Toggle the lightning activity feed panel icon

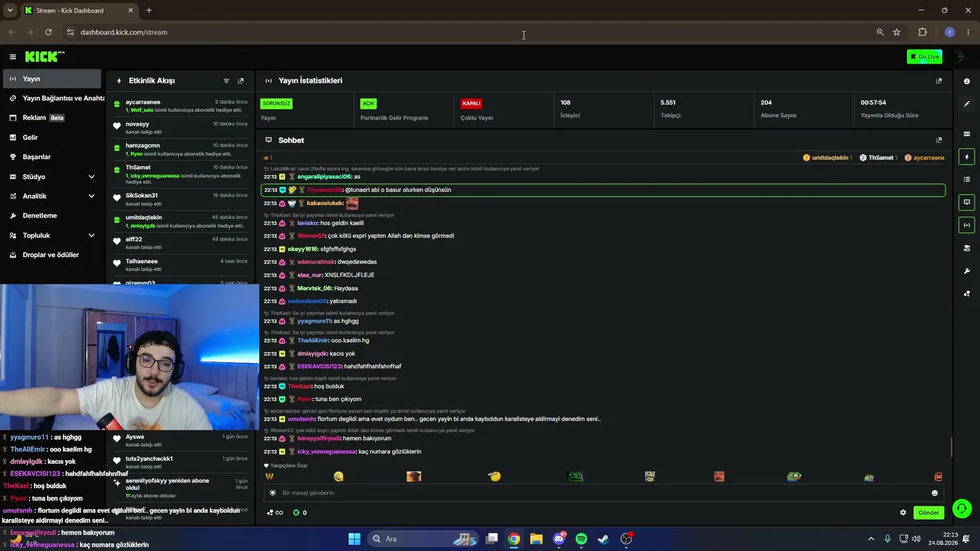pos(966,157)
